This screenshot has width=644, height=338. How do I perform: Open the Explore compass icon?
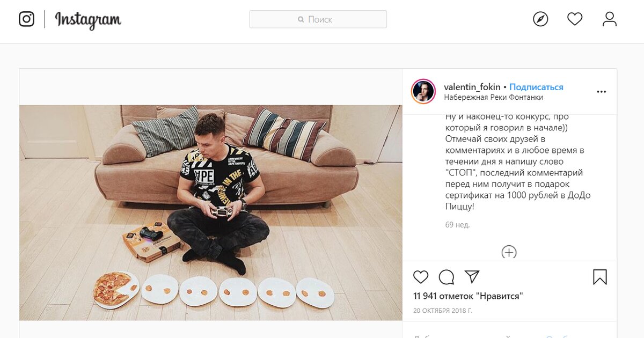[540, 19]
